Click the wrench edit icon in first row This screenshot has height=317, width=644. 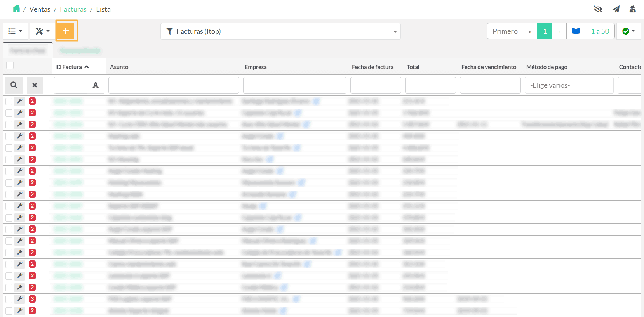click(20, 101)
